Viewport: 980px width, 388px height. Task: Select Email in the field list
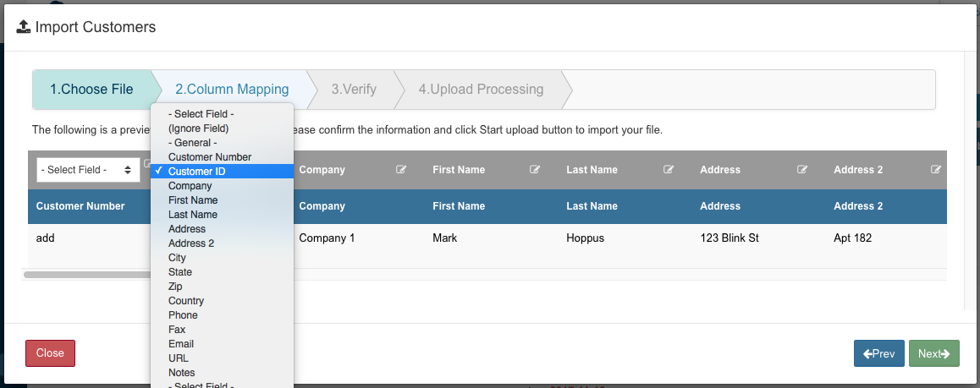pos(181,344)
